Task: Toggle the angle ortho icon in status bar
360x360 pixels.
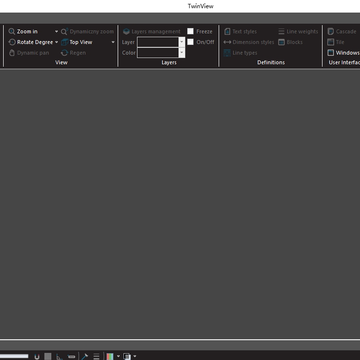Action: point(59,356)
